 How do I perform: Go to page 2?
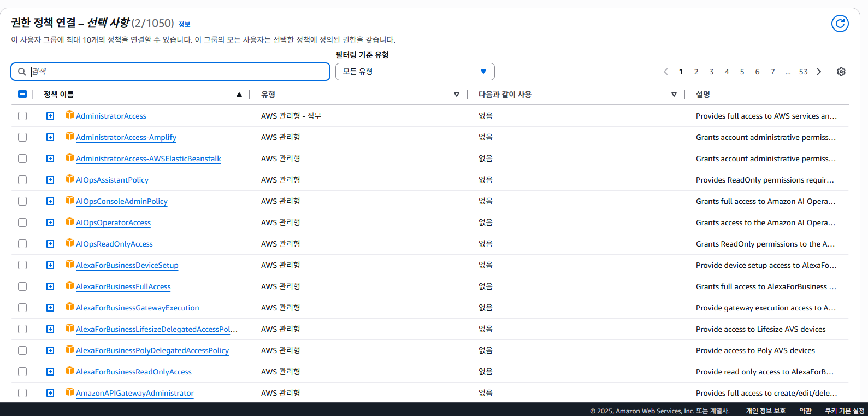point(696,72)
